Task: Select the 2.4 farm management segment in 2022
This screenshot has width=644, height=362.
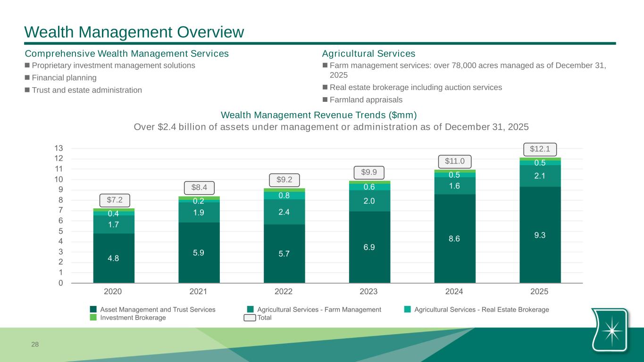Action: (284, 212)
